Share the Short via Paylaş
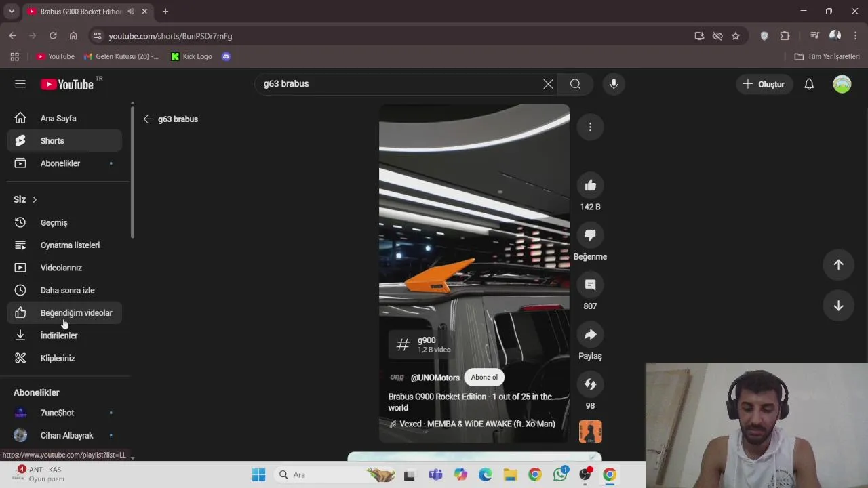This screenshot has width=868, height=488. [x=590, y=335]
